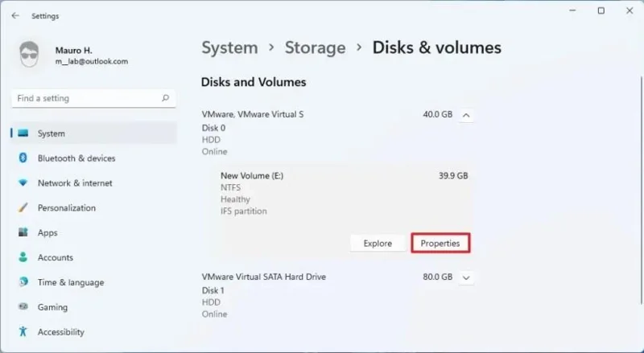The height and width of the screenshot is (353, 644).
Task: Click the Find a setting search box
Action: (x=93, y=99)
